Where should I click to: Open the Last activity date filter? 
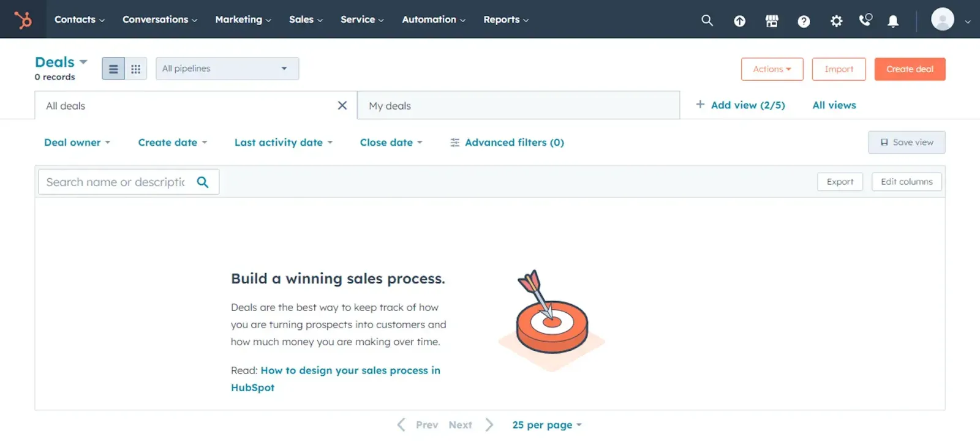tap(284, 143)
